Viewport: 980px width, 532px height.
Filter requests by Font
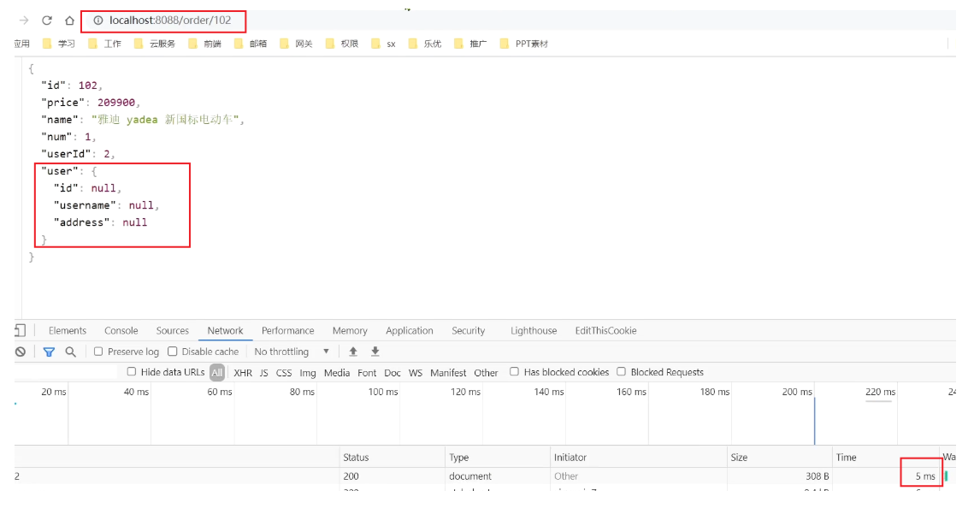pyautogui.click(x=367, y=373)
